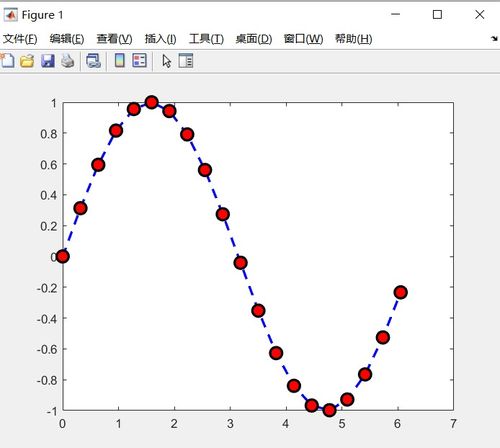Screen dimensions: 500x448
Task: Insert a legend from the toolbar
Action: click(x=139, y=61)
